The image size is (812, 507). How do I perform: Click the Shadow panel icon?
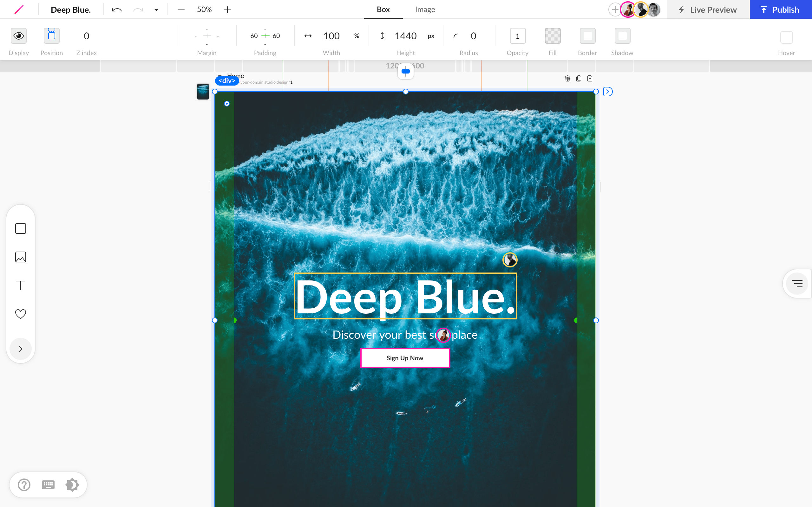click(622, 35)
